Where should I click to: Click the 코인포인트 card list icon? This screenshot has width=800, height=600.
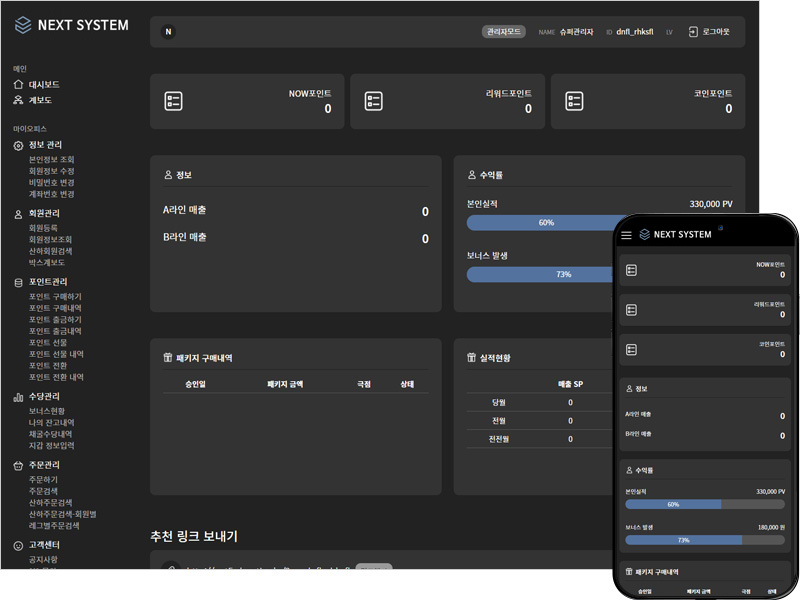click(574, 101)
